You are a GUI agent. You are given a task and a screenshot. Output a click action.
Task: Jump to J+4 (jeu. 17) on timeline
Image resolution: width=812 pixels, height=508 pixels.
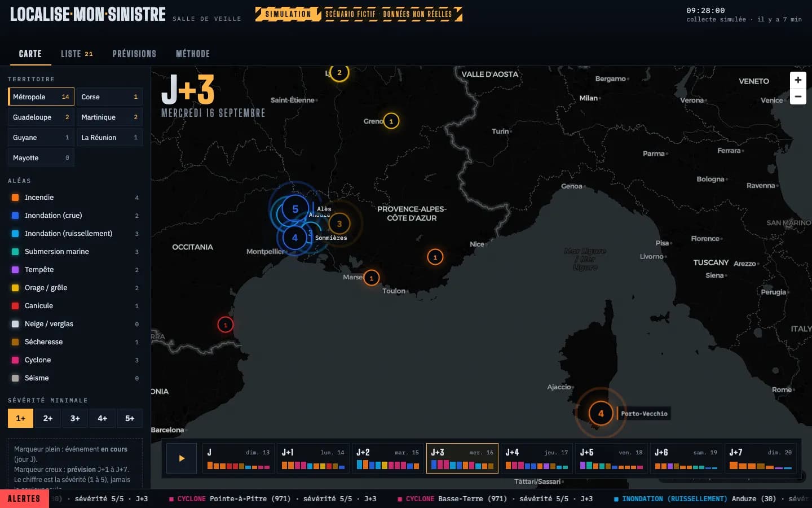click(537, 458)
